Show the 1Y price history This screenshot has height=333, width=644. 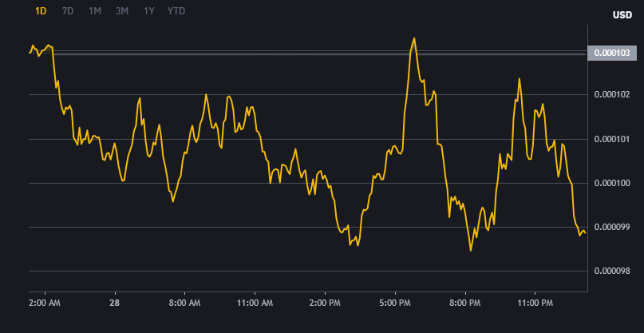[x=148, y=11]
